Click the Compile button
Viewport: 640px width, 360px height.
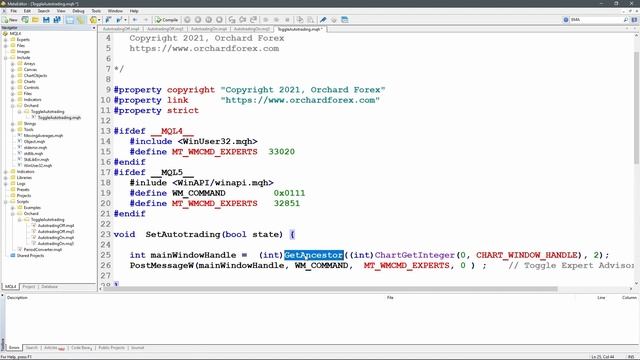click(167, 20)
